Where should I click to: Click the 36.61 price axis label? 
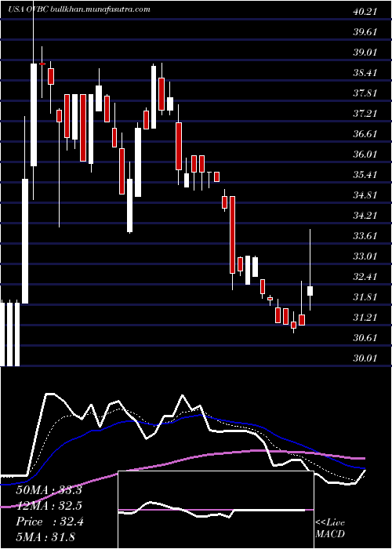click(366, 134)
